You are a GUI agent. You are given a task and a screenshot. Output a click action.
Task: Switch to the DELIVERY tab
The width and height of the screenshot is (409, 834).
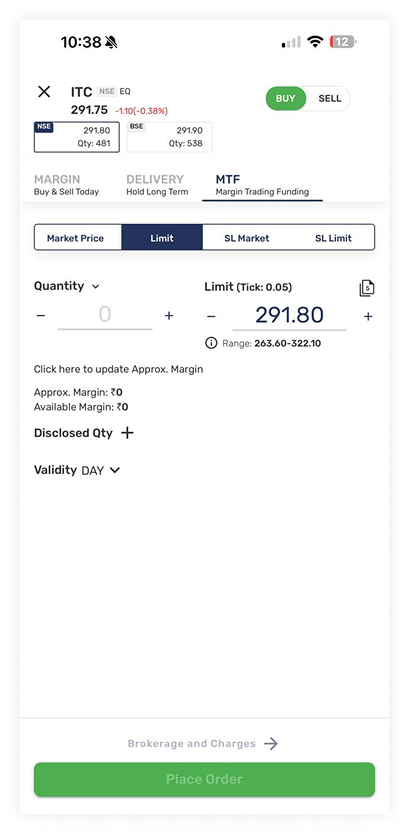(x=157, y=185)
